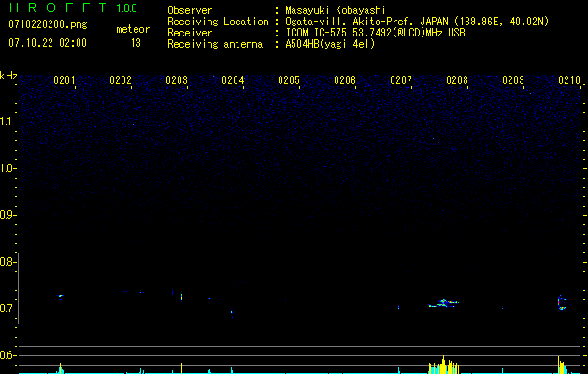588x374 pixels.
Task: Click the ICOM IC-575 receiver text
Action: point(376,33)
